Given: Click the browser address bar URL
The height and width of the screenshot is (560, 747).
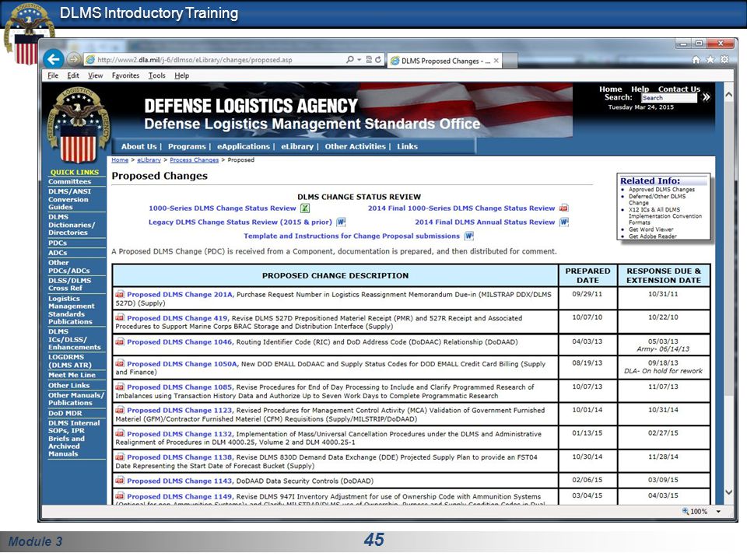Looking at the screenshot, I should 195,60.
